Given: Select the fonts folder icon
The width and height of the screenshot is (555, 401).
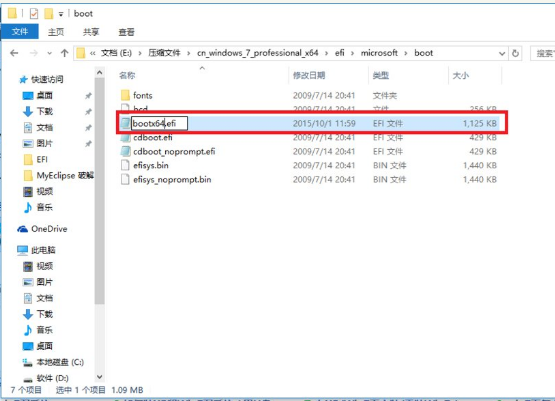Looking at the screenshot, I should click(125, 95).
